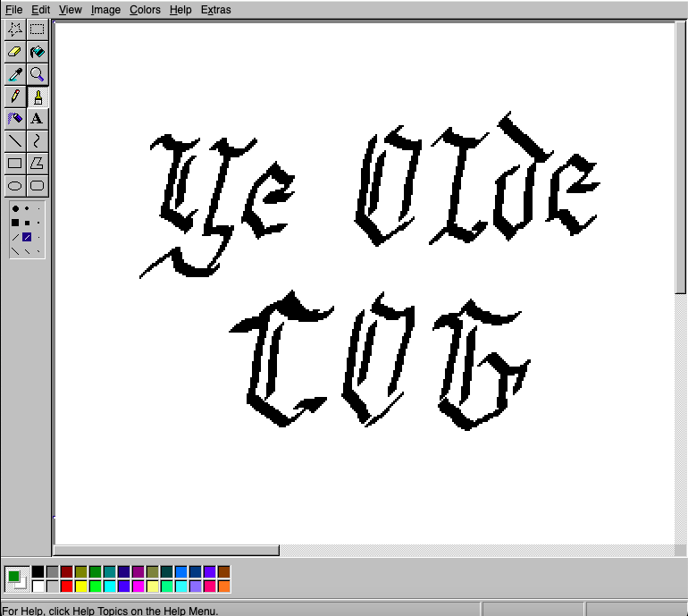Screen dimensions: 688x616
Task: Switch to the Pencil tool
Action: [15, 97]
